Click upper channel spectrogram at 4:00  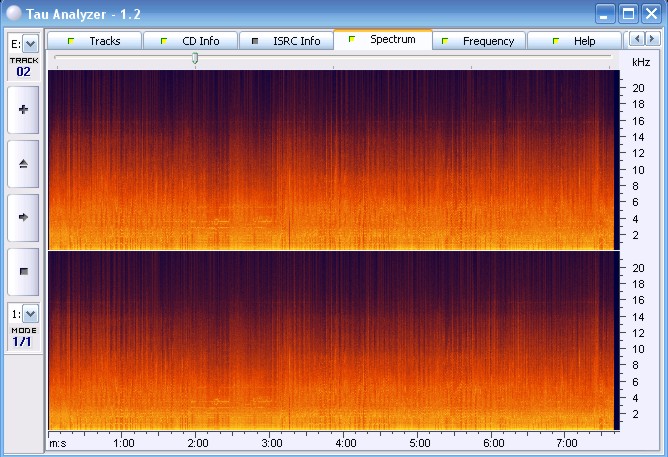click(x=345, y=160)
